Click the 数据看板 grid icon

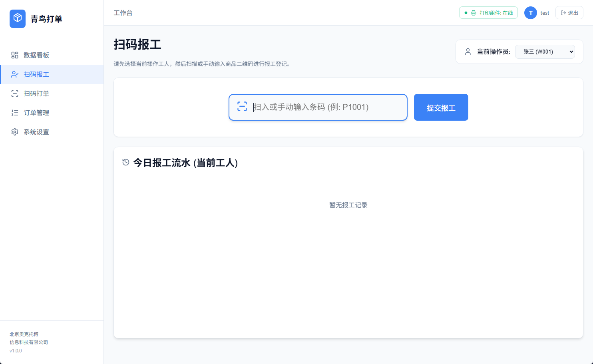(x=15, y=55)
